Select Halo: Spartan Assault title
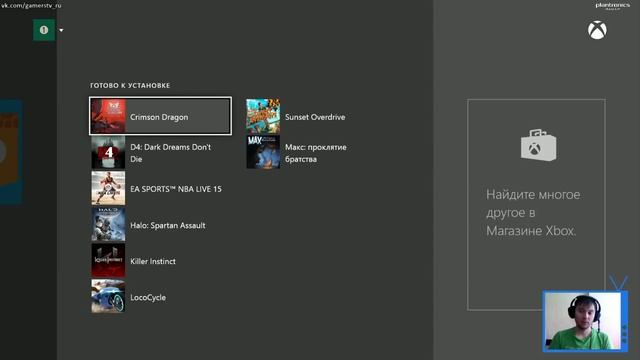This screenshot has width=640, height=360. [x=168, y=225]
